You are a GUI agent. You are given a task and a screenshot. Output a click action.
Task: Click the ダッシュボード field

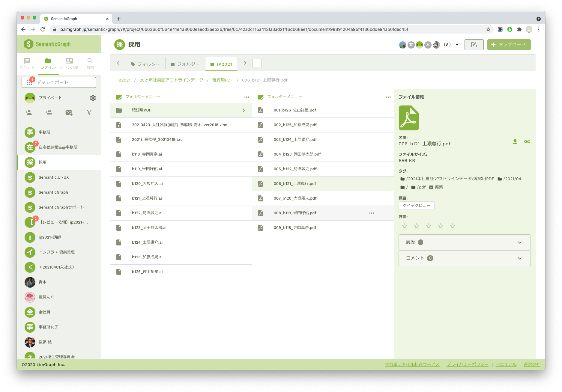point(59,82)
